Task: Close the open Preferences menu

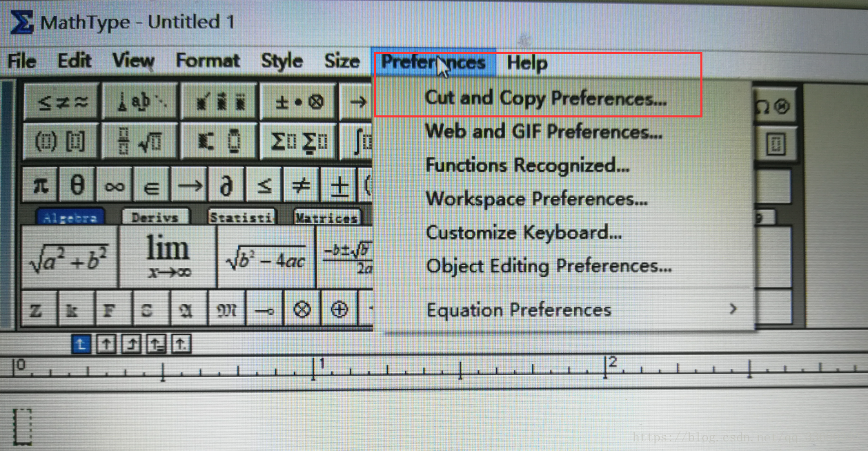Action: pos(433,62)
